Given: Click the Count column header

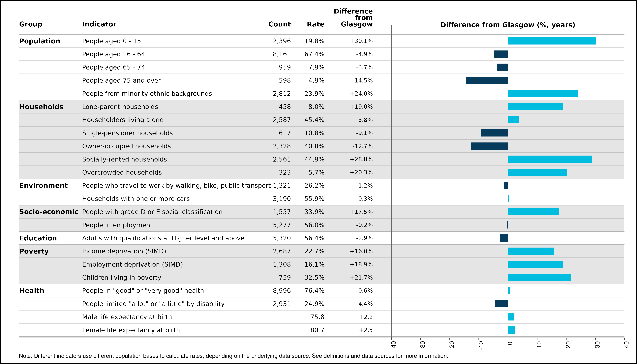Looking at the screenshot, I should pos(280,24).
